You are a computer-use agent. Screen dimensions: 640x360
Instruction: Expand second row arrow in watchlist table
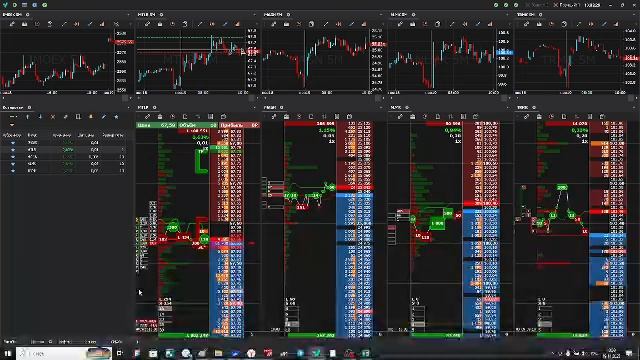coord(13,150)
